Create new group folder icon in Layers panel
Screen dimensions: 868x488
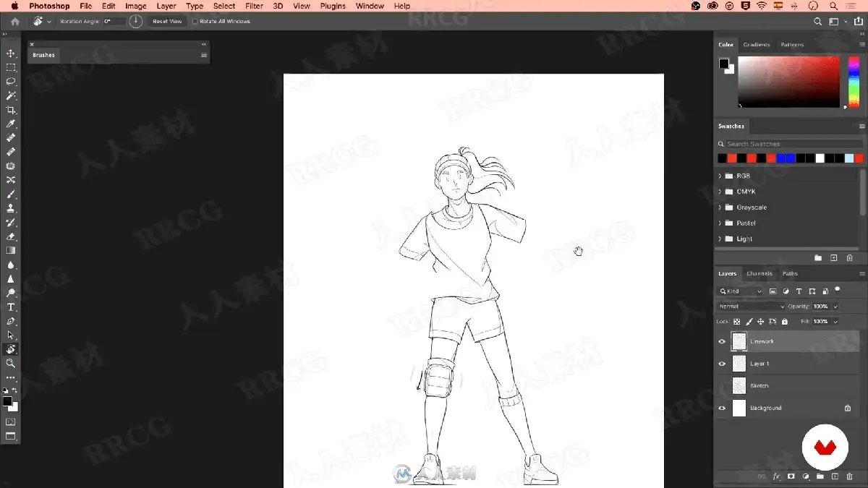(x=820, y=477)
